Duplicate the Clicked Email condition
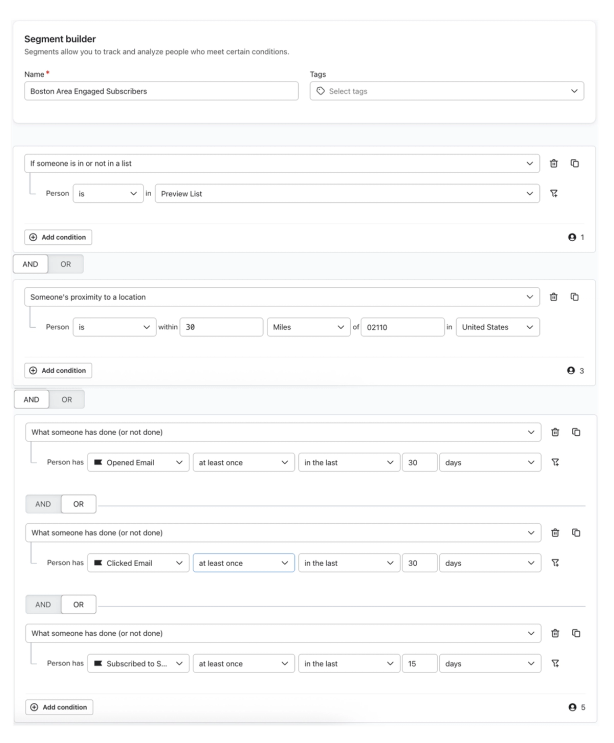The width and height of the screenshot is (614, 743). pos(576,533)
